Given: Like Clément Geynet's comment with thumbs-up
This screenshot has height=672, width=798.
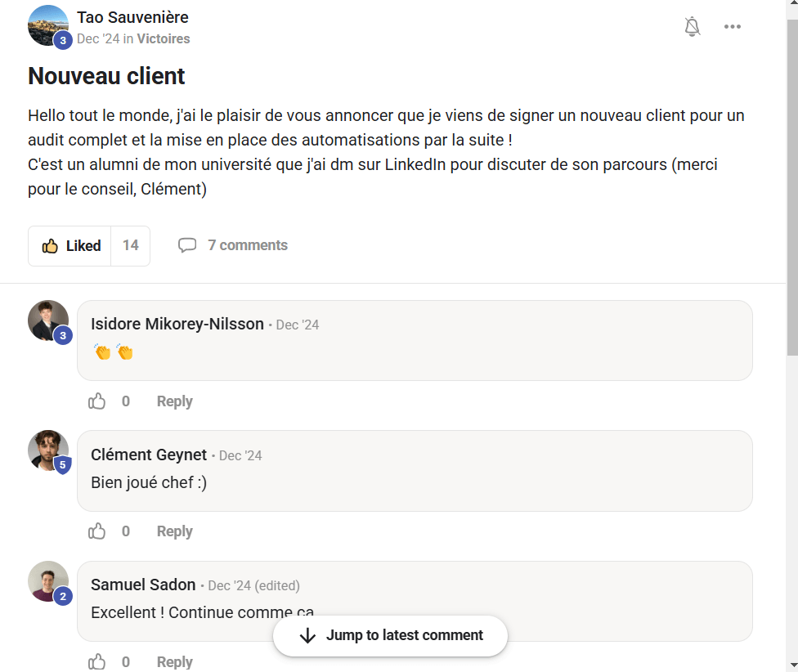Looking at the screenshot, I should click(x=97, y=531).
